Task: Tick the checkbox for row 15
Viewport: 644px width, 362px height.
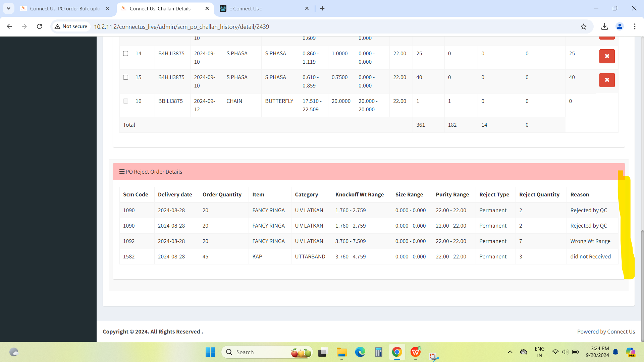Action: point(125,77)
